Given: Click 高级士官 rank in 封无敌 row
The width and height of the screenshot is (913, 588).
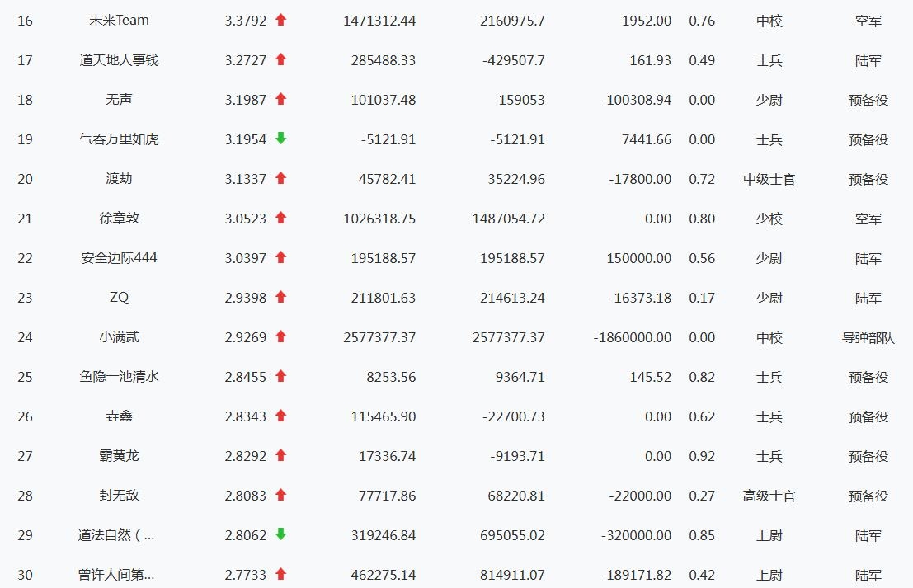Looking at the screenshot, I should click(x=769, y=496).
